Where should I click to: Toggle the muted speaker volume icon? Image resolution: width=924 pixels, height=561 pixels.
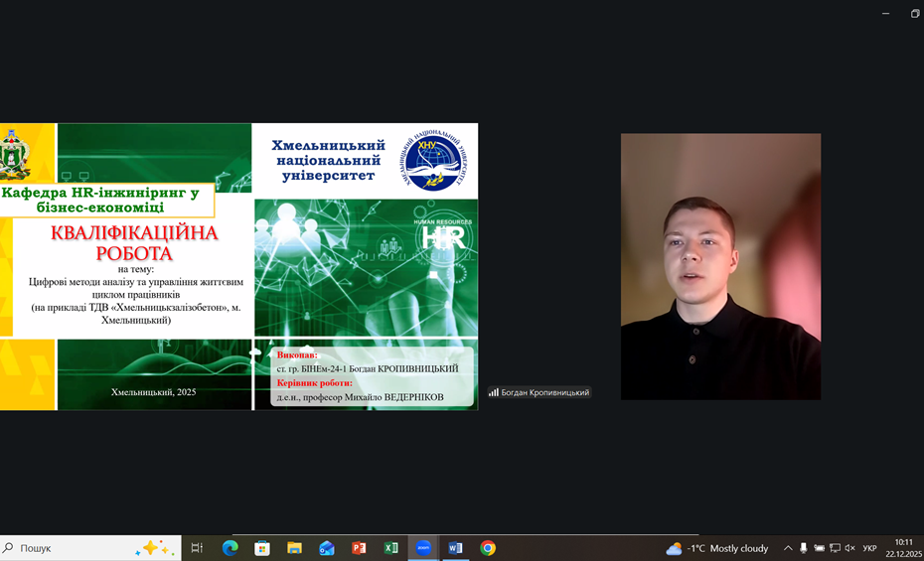click(x=849, y=548)
